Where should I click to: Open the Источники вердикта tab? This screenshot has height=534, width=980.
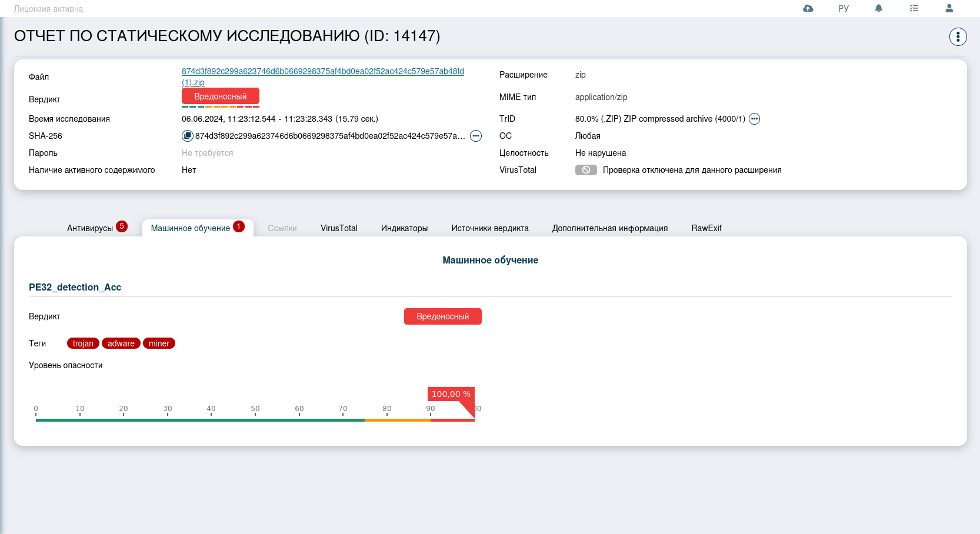click(490, 228)
